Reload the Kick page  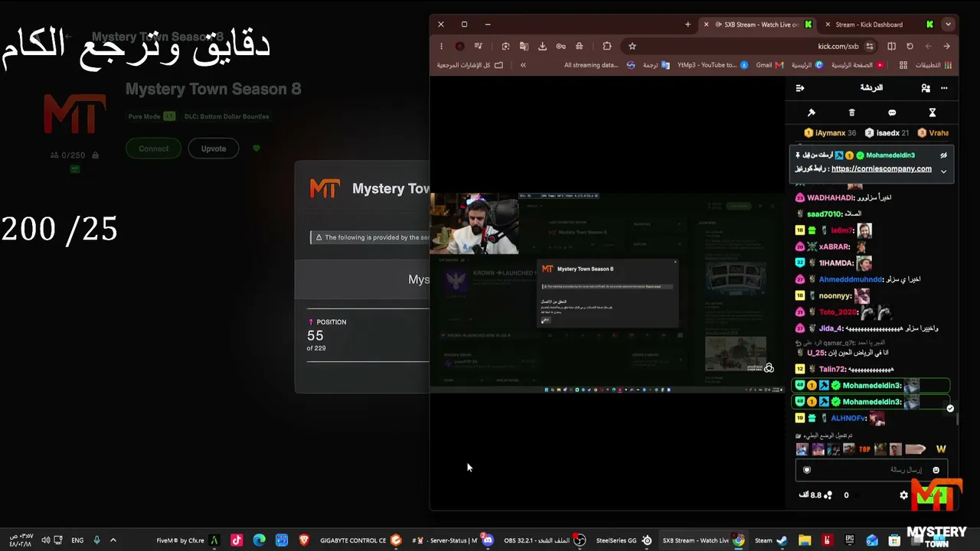(910, 46)
